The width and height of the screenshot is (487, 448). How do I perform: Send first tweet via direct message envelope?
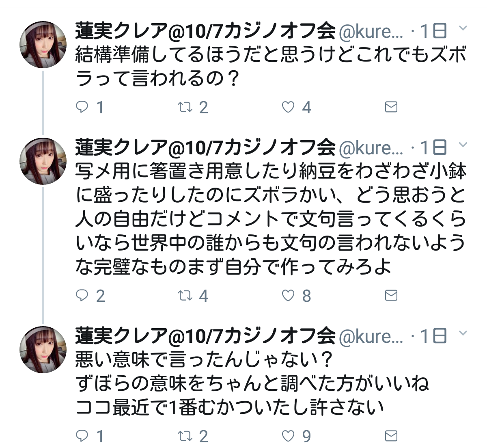click(391, 107)
